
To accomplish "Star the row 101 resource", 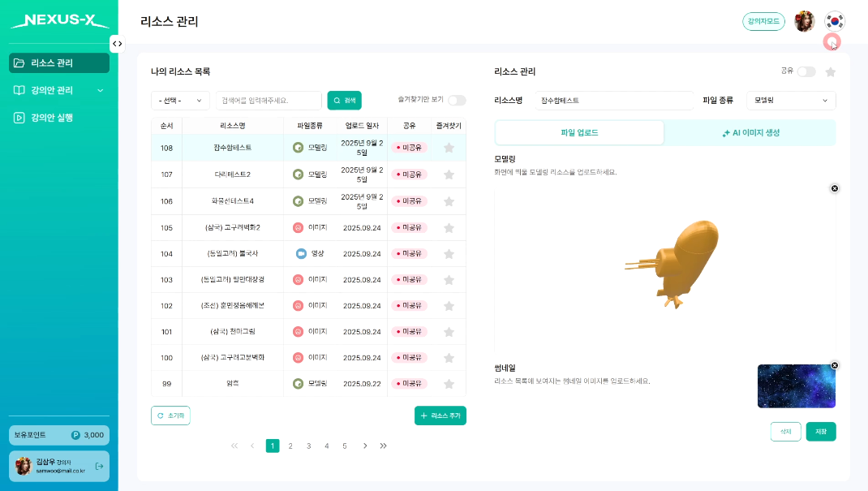I will click(449, 332).
